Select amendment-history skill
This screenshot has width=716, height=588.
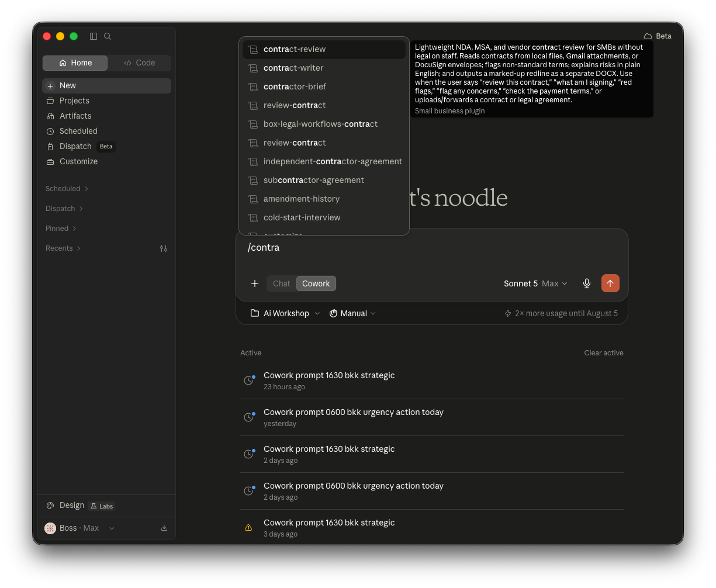(324, 199)
